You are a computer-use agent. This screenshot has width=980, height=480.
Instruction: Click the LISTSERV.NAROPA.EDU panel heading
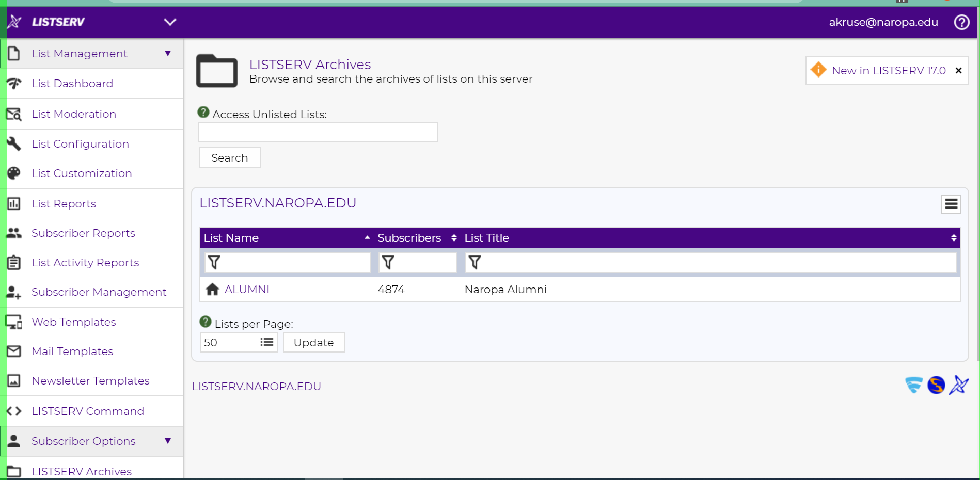(x=278, y=203)
